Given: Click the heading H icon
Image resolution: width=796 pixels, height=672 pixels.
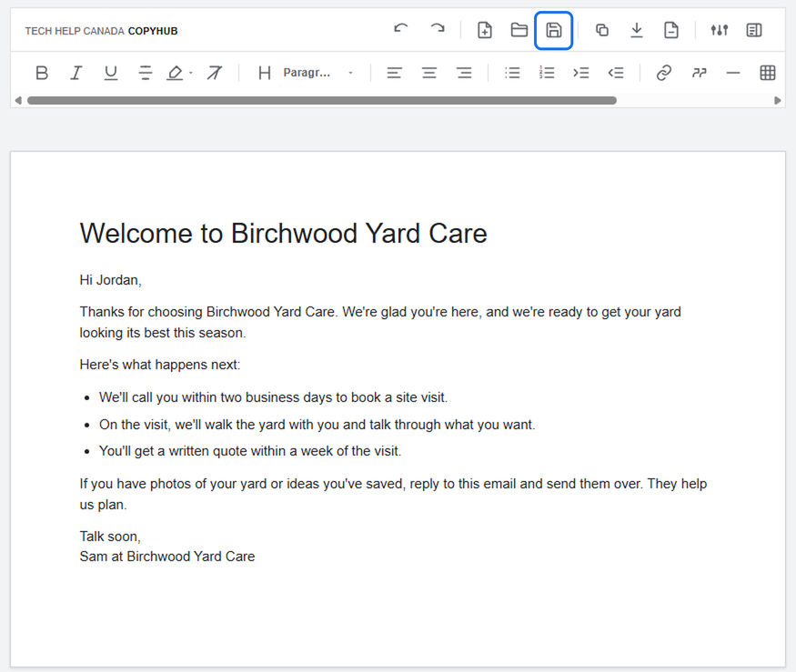Looking at the screenshot, I should (264, 73).
